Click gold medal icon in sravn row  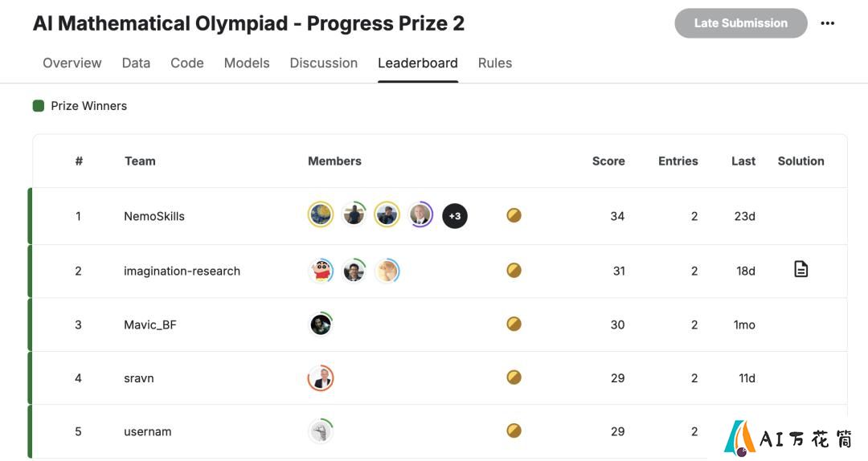point(514,377)
